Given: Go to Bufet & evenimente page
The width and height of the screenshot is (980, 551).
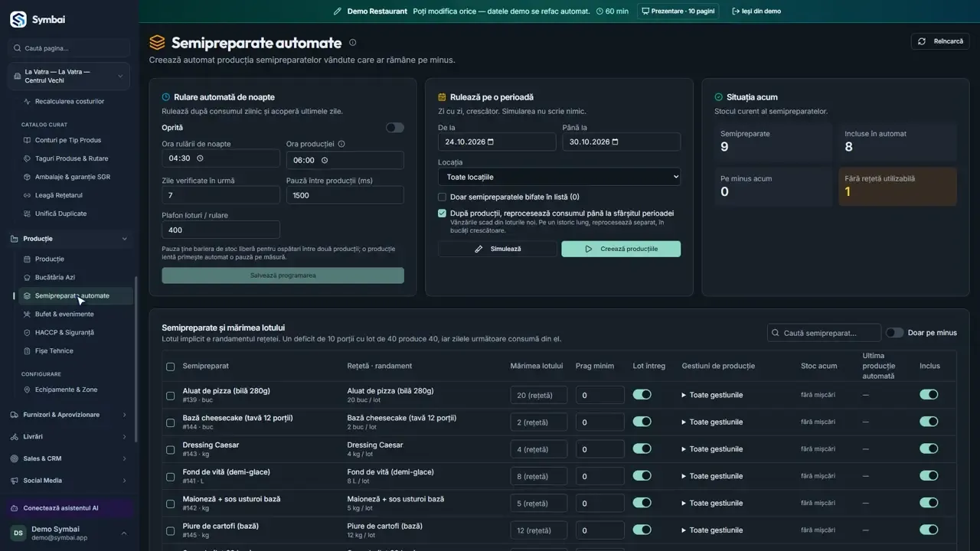Looking at the screenshot, I should coord(75,315).
